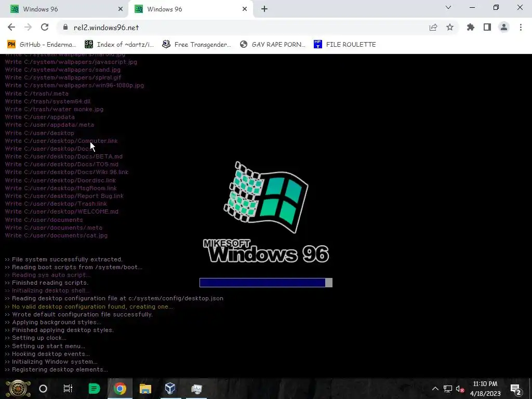Toggle the browser side panel
Image resolution: width=532 pixels, height=399 pixels.
487,28
